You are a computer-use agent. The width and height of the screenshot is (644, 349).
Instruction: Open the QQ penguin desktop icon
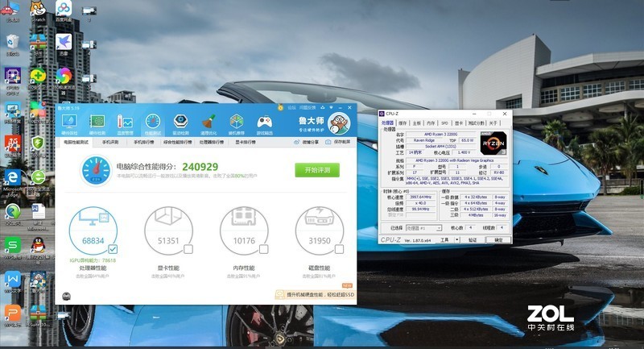point(38,245)
